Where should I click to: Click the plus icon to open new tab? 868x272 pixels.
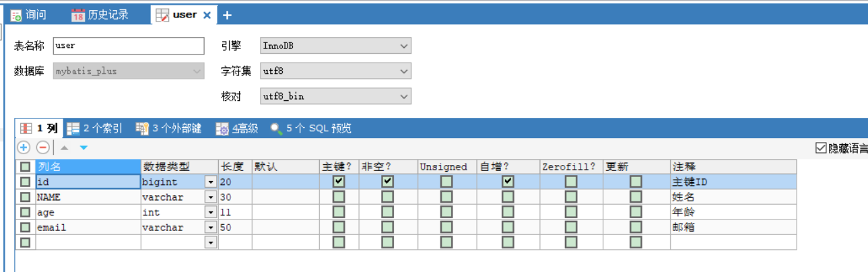pyautogui.click(x=227, y=15)
